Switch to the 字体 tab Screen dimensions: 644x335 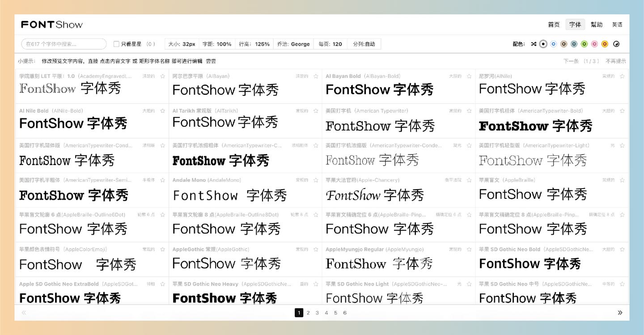point(575,25)
